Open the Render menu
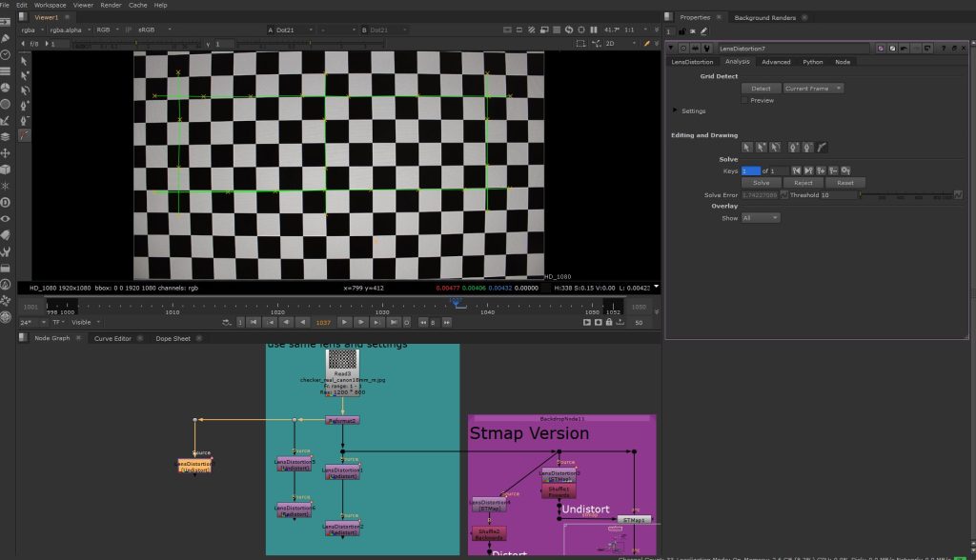This screenshot has width=976, height=560. (x=111, y=5)
